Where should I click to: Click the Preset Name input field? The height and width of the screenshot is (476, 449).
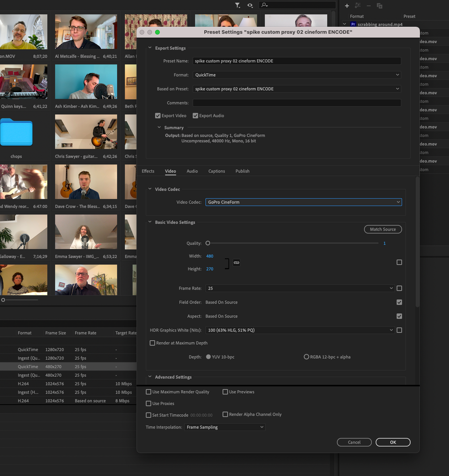[297, 61]
